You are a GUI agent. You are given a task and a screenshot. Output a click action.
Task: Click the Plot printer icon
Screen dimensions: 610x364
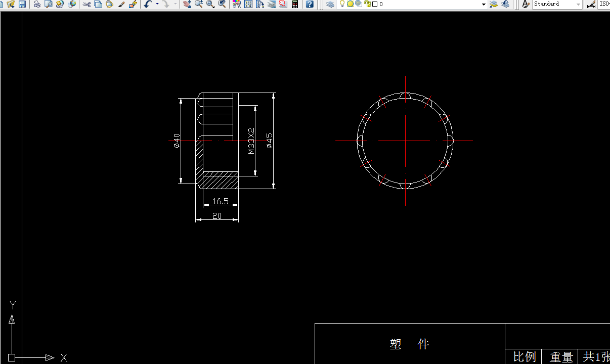click(37, 4)
